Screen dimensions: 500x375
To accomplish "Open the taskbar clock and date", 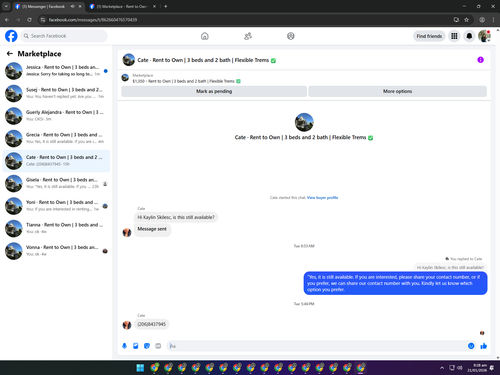I will [x=477, y=368].
